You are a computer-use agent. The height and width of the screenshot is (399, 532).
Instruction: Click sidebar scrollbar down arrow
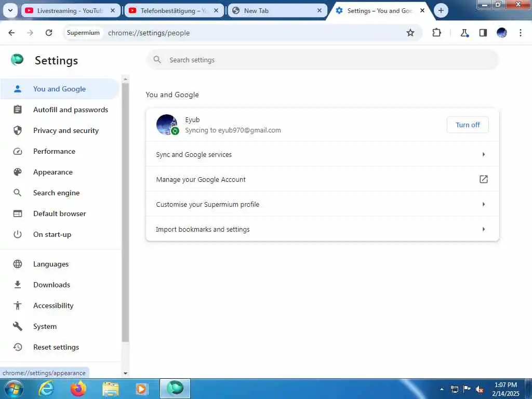(x=126, y=373)
